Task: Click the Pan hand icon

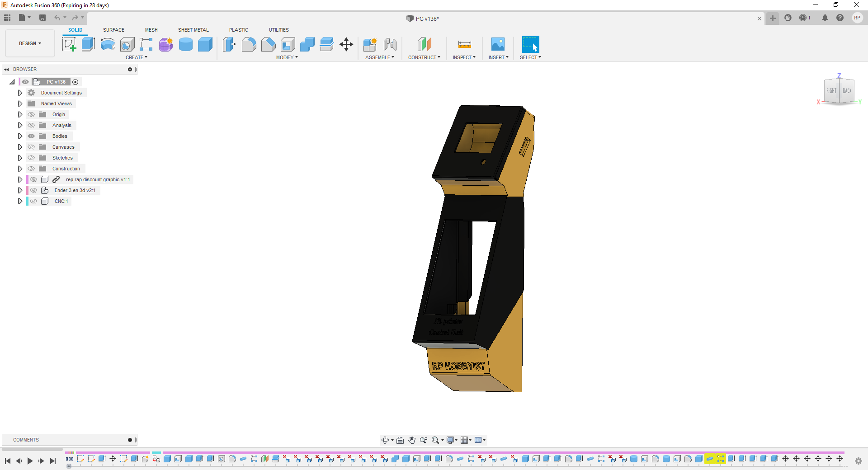Action: tap(412, 440)
